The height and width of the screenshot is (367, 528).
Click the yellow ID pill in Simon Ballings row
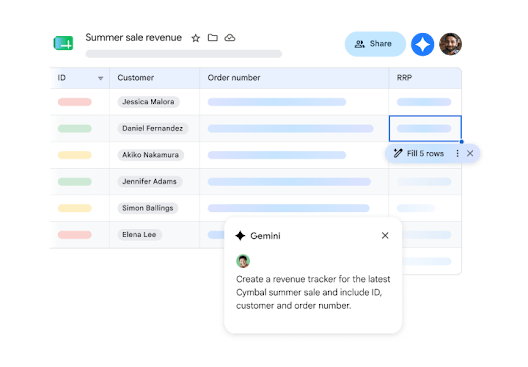point(75,208)
